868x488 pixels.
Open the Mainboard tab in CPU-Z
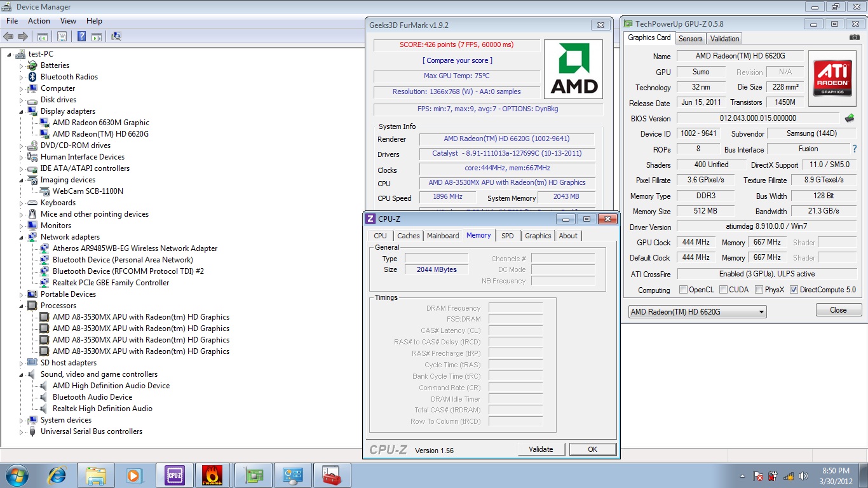(x=443, y=236)
